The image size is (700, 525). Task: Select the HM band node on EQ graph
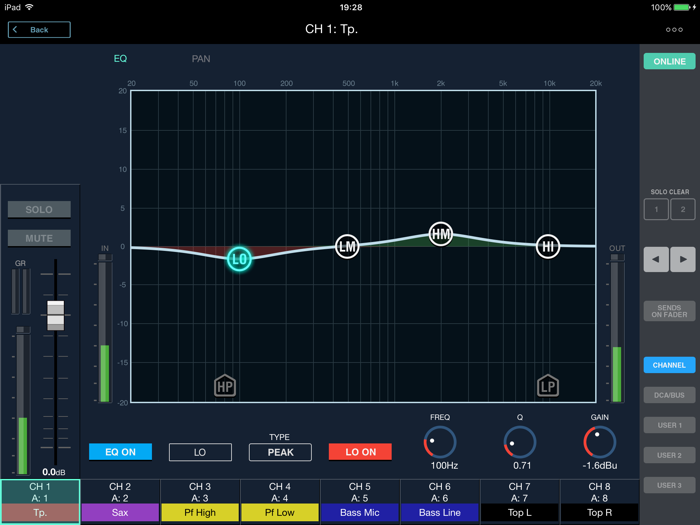click(x=441, y=234)
